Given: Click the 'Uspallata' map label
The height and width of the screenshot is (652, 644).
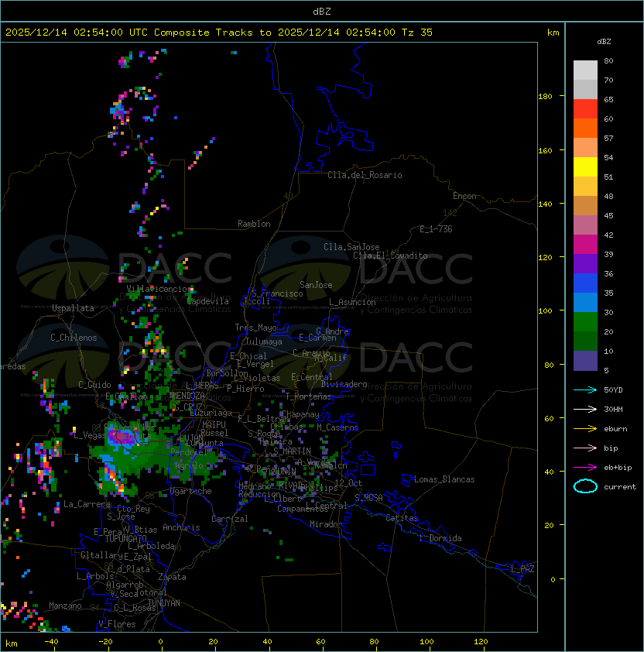Looking at the screenshot, I should click(73, 308).
